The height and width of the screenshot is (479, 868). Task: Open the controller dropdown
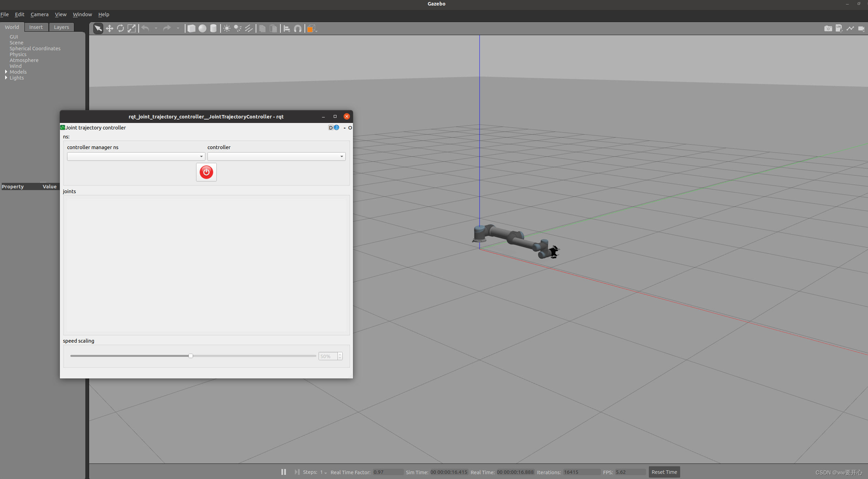[x=276, y=156]
